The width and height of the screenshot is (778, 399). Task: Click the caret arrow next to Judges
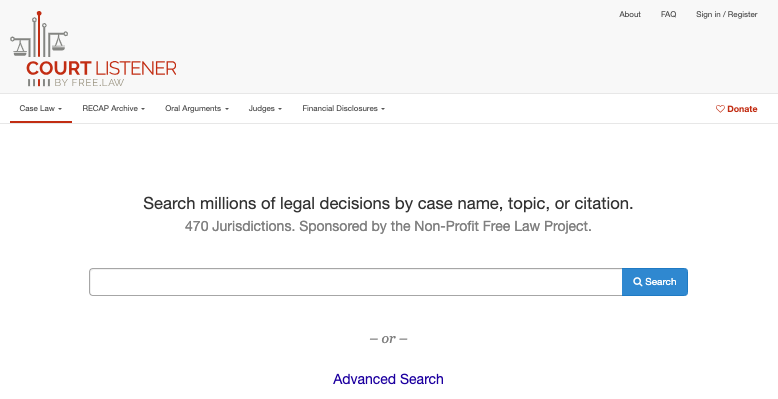(280, 109)
